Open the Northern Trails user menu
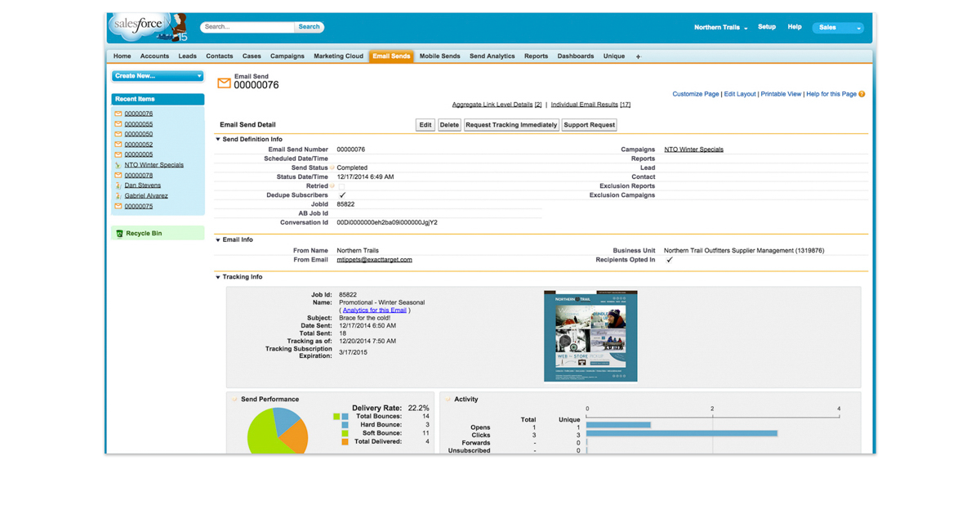This screenshot has width=980, height=523. 720,28
